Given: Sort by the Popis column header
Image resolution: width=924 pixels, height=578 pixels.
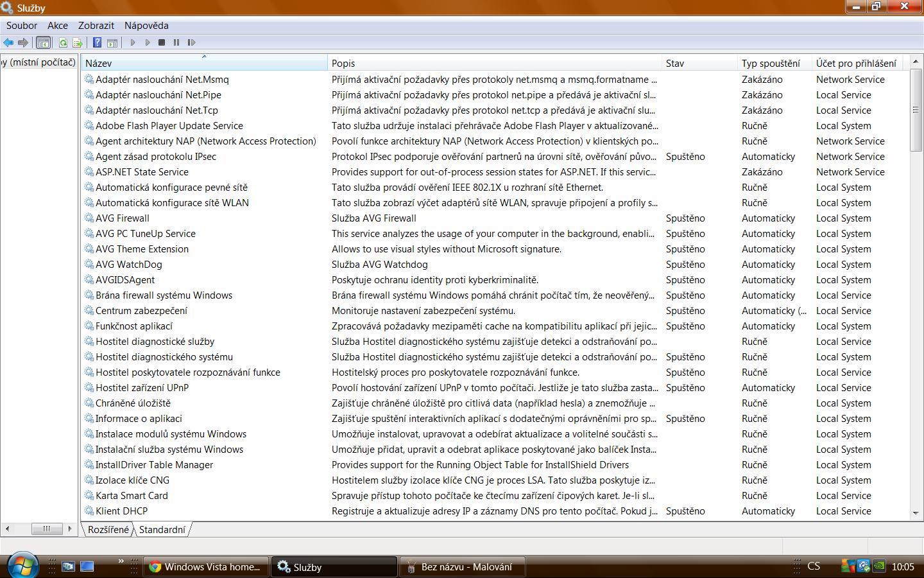Looking at the screenshot, I should 495,63.
